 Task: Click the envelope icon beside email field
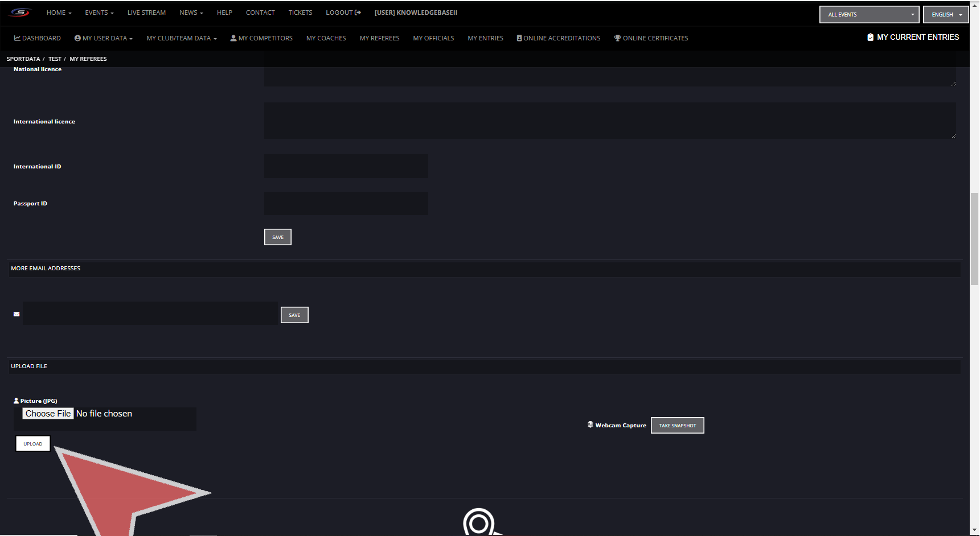(17, 314)
